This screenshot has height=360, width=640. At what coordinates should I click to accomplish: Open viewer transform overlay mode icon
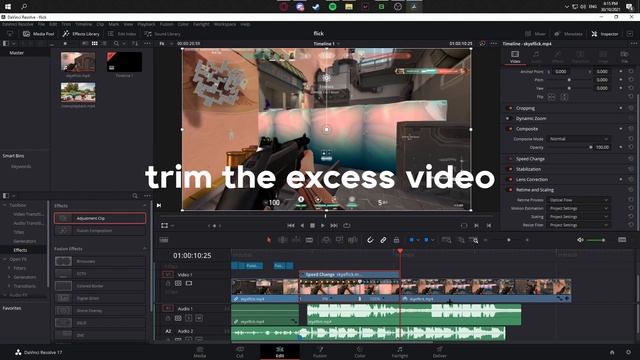(164, 225)
